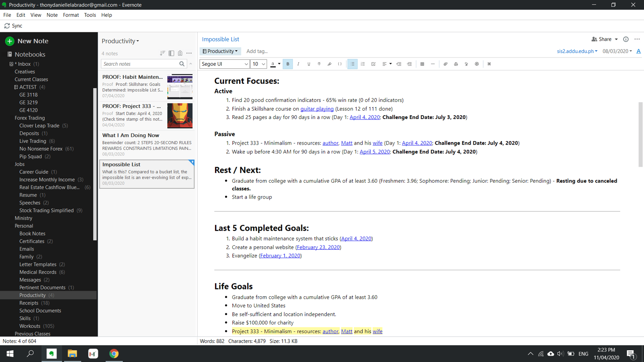Open the February 23, 2020 link
This screenshot has width=644, height=362.
[318, 247]
